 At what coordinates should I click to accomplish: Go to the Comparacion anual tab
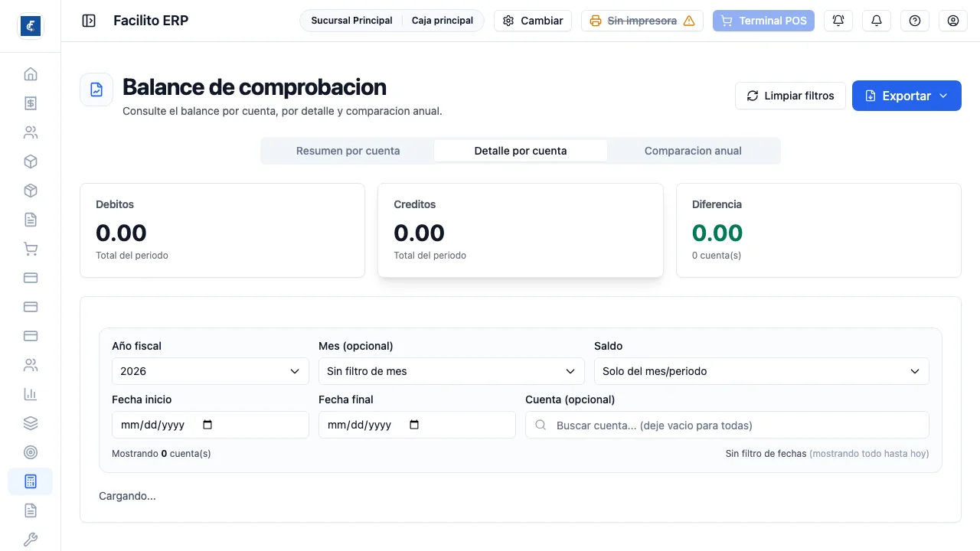[693, 151]
